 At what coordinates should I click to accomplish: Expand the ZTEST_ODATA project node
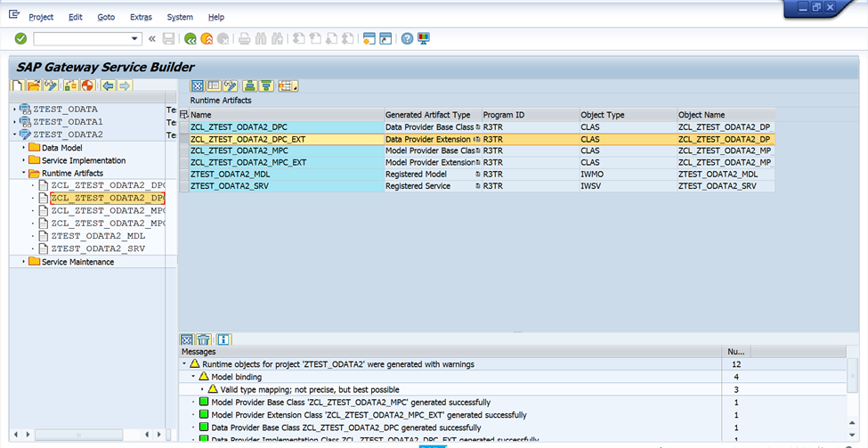[x=14, y=109]
